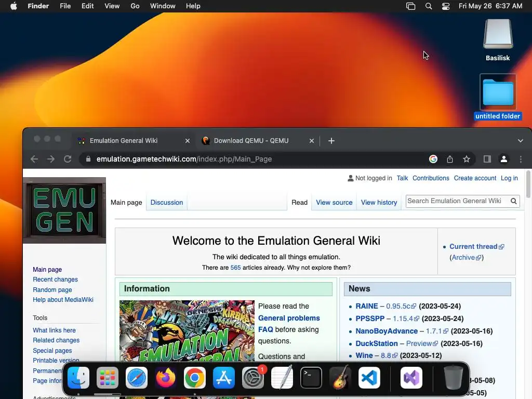Click the Search Emulation General Wiki field
This screenshot has height=399, width=532.
457,201
